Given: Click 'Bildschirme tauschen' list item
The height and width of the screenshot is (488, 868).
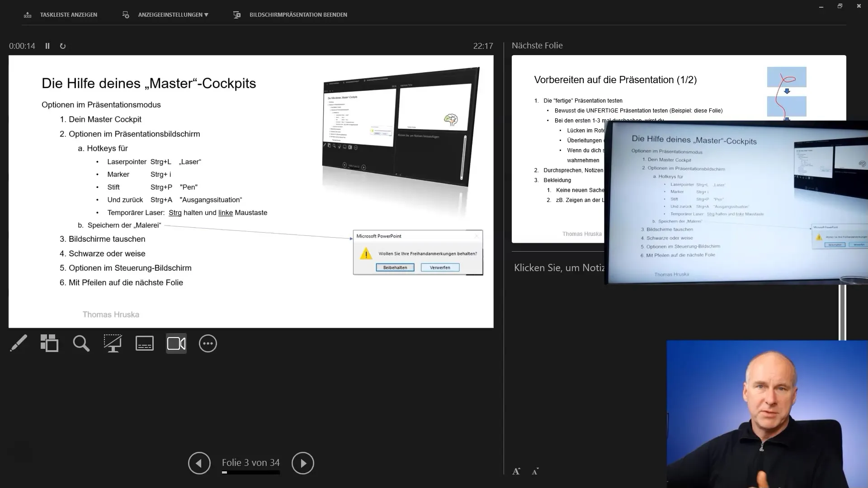Looking at the screenshot, I should 103,239.
